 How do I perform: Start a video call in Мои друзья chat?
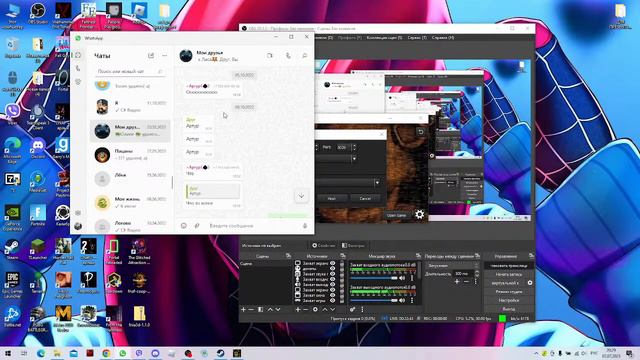point(270,56)
